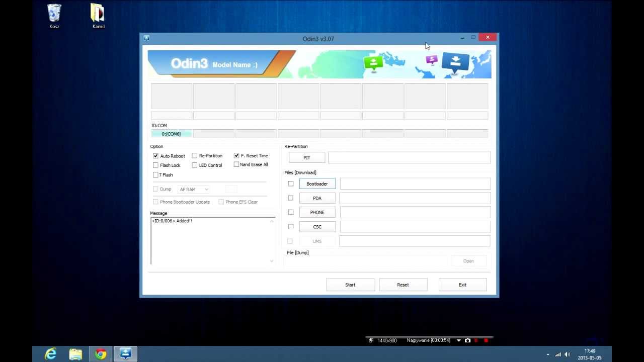Exit Odin3 with the Exit button

pos(462,285)
